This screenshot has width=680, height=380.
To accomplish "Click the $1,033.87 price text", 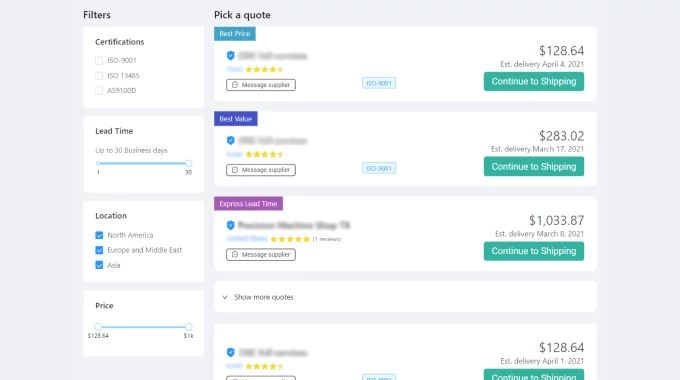I will (x=556, y=220).
